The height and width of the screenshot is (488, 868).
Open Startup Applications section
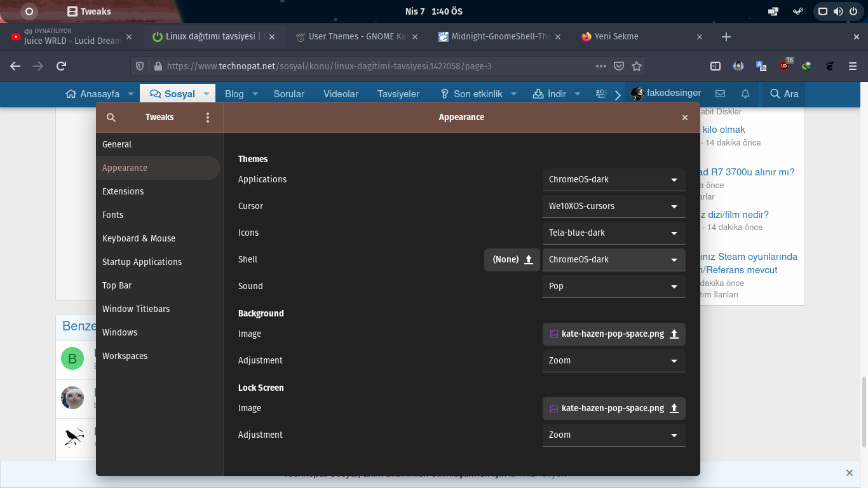point(158,262)
